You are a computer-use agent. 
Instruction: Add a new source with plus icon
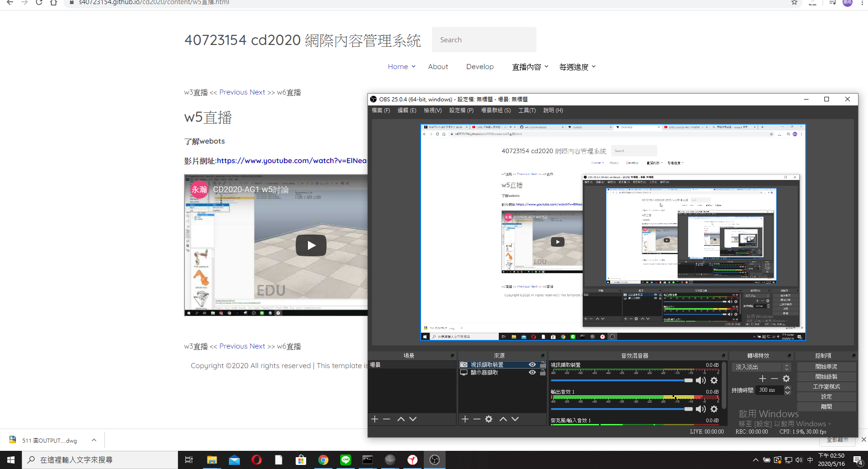click(x=465, y=419)
